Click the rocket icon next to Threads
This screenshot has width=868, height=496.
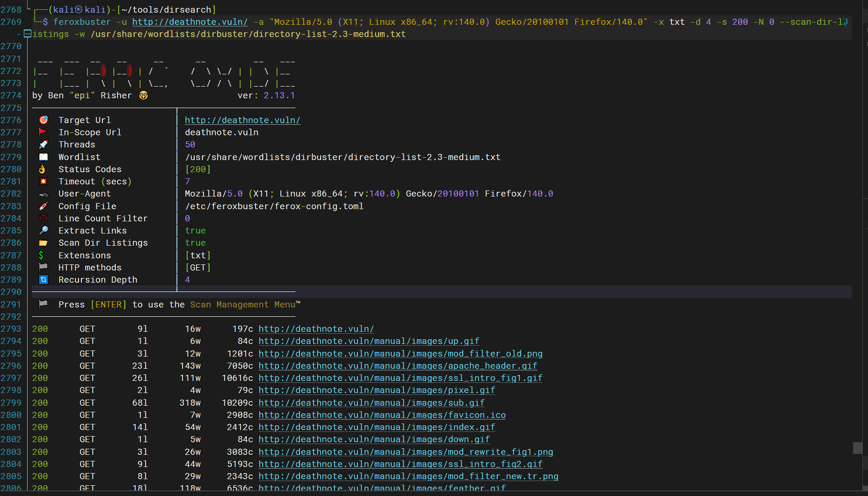(44, 145)
